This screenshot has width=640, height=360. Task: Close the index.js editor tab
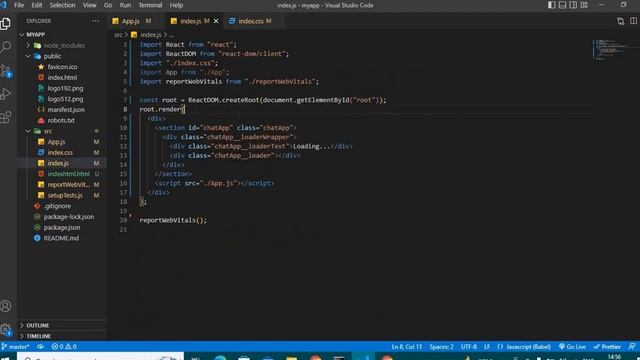216,21
